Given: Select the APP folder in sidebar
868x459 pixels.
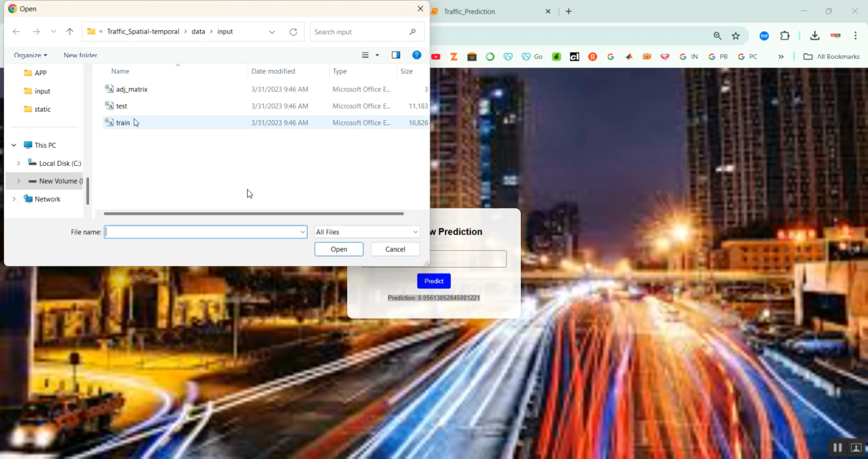Looking at the screenshot, I should (x=35, y=73).
